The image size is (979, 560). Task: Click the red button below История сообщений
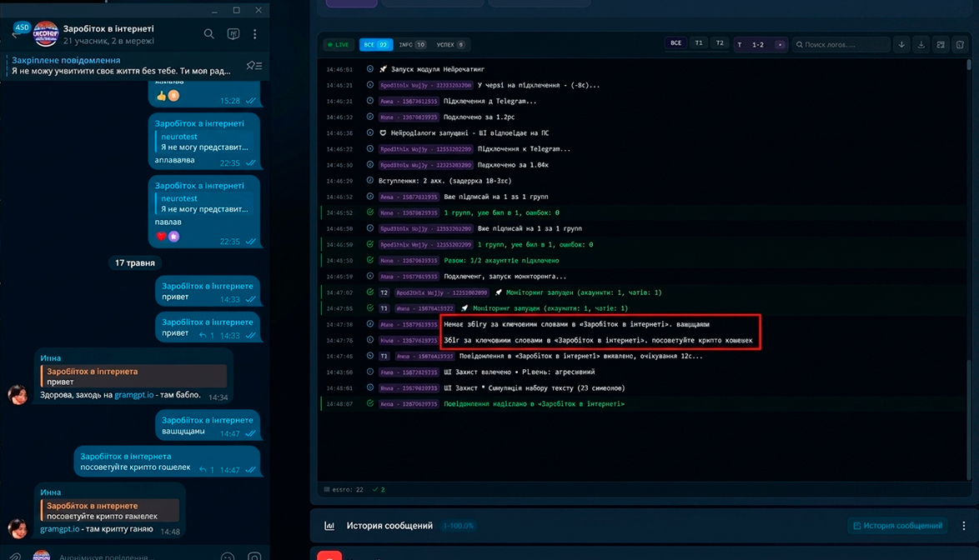point(329,555)
